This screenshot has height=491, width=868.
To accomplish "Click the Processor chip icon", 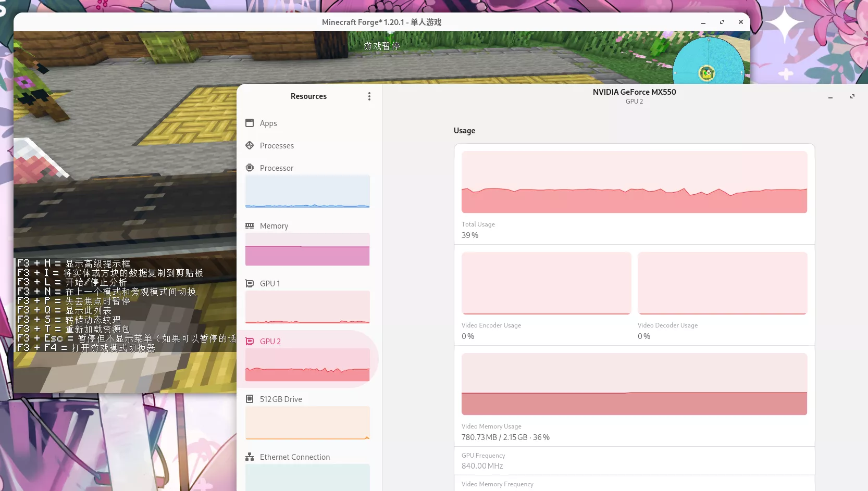I will pyautogui.click(x=250, y=168).
